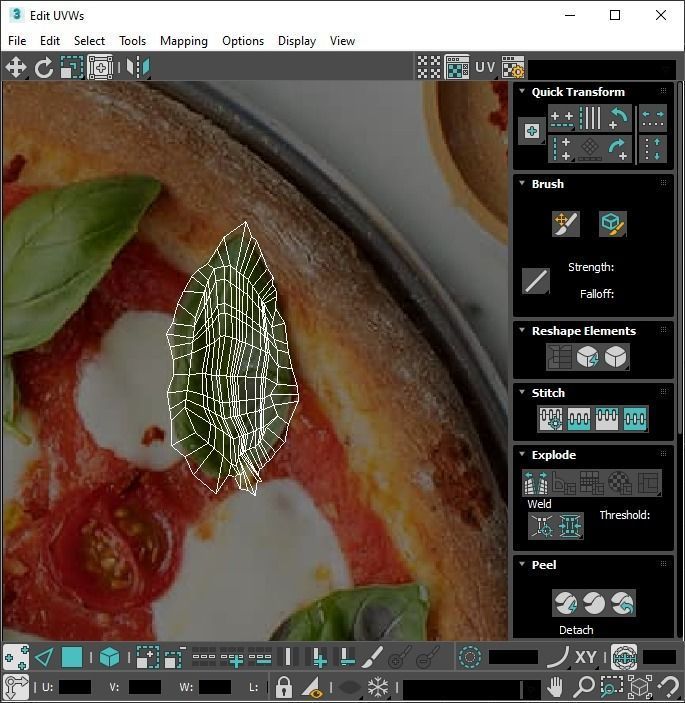Screen dimensions: 685x703
Task: Collapse the Reshape Elements rollout
Action: coord(522,330)
